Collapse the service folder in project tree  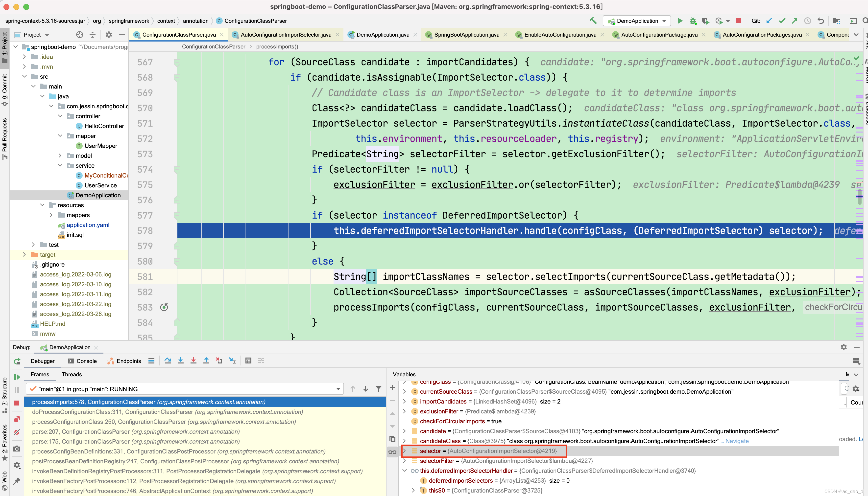[60, 166]
